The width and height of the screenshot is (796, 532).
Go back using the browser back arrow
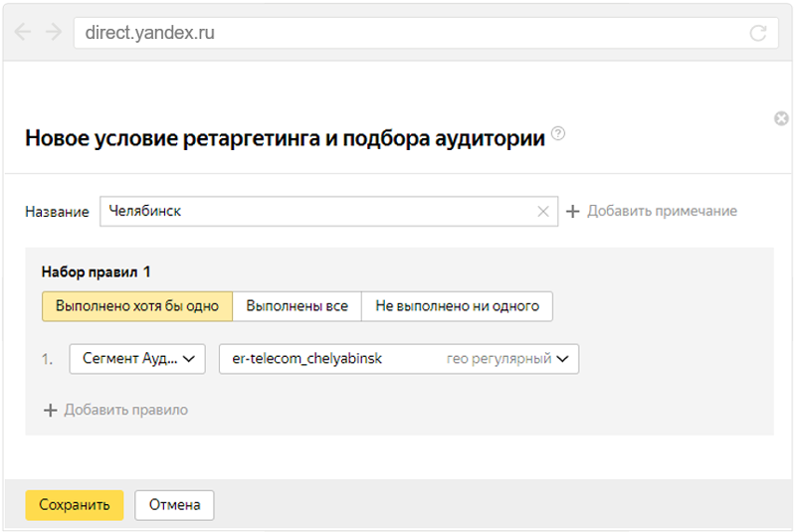(22, 33)
